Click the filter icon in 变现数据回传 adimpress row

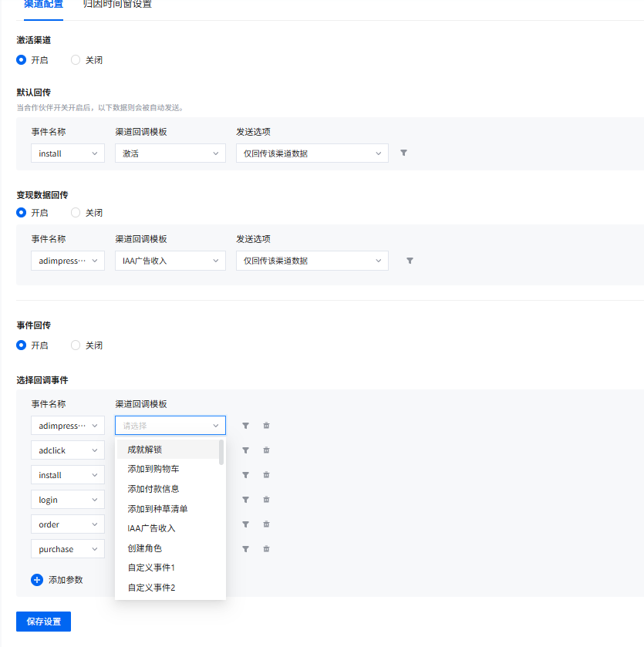click(x=410, y=260)
